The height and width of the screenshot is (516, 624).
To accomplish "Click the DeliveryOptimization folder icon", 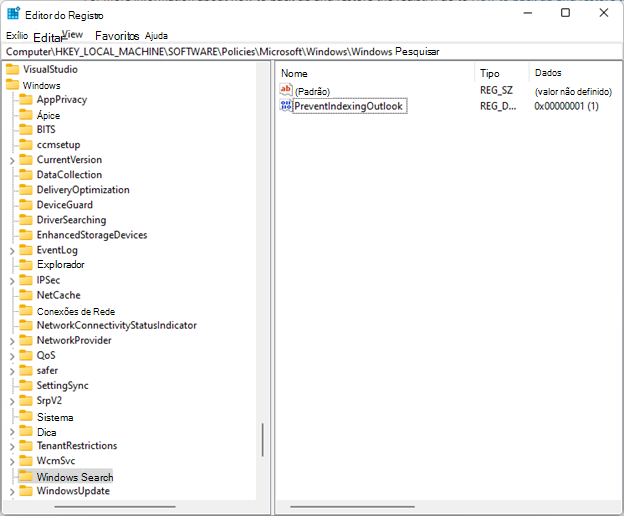I will click(26, 189).
